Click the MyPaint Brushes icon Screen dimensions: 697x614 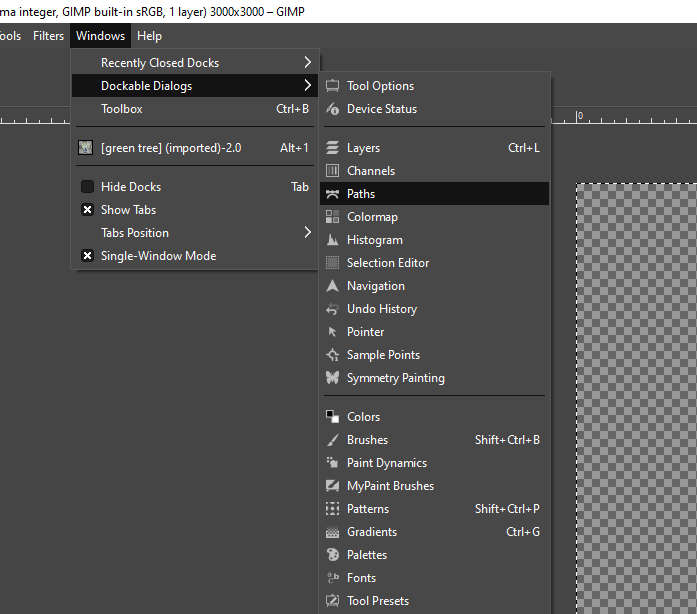click(x=332, y=486)
